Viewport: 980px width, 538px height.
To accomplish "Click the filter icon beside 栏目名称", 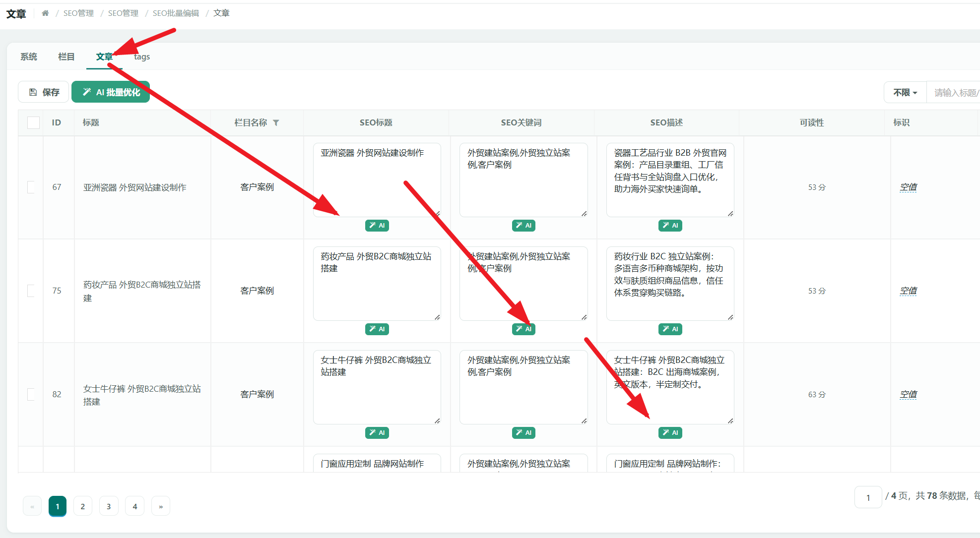I will tap(276, 122).
